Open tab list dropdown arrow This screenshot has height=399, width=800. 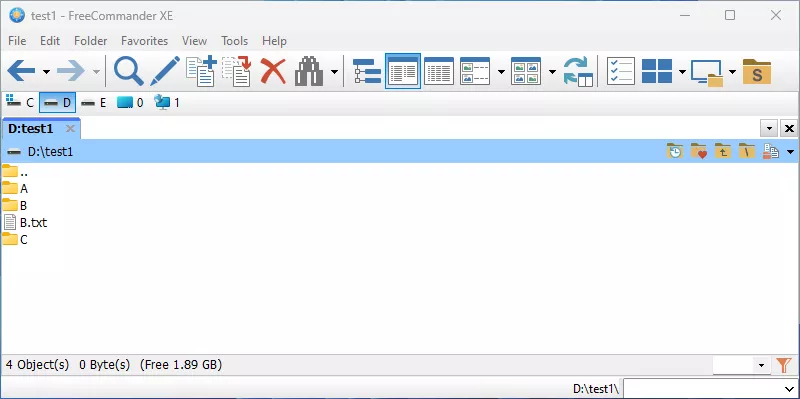click(x=769, y=129)
